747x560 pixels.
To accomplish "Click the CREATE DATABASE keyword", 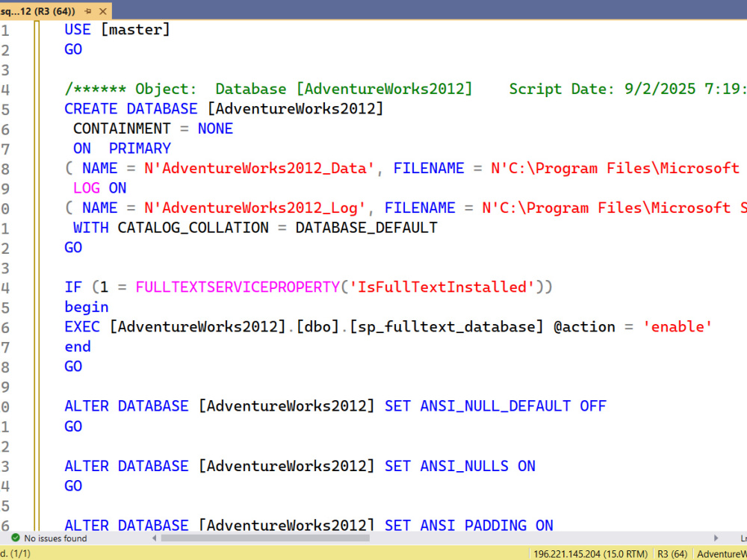I will [131, 109].
